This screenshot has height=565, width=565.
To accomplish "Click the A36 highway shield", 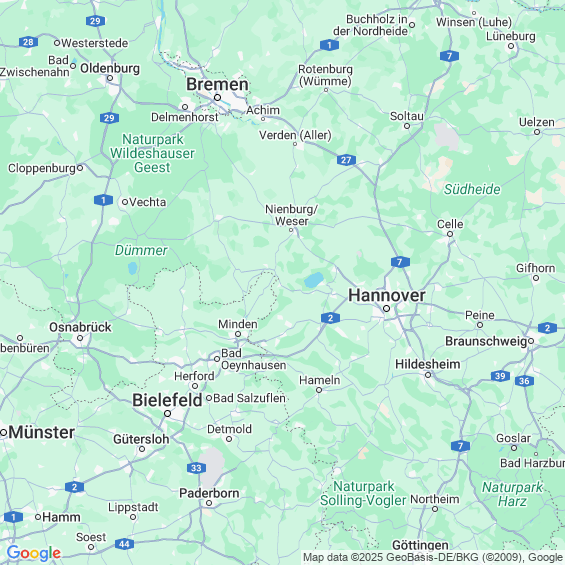I will 524,381.
